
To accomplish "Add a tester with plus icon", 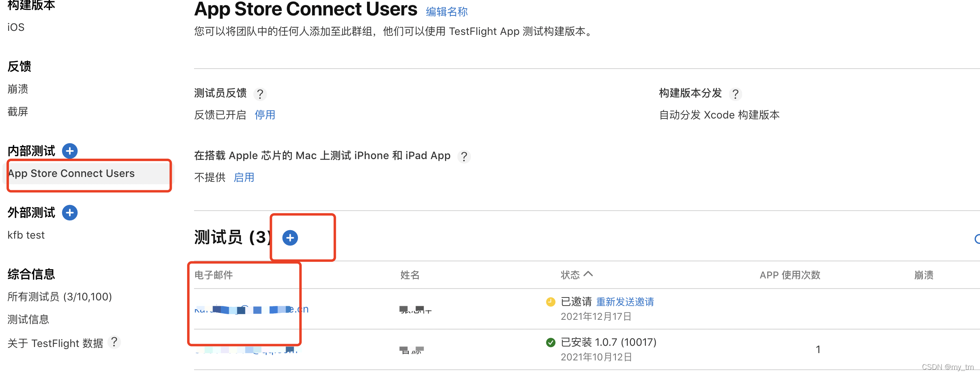I will 290,238.
